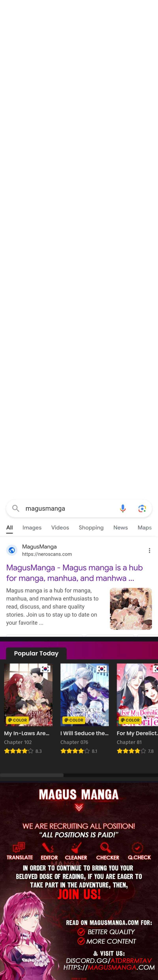Open Google Lens camera search icon
The image size is (158, 980).
(142, 509)
